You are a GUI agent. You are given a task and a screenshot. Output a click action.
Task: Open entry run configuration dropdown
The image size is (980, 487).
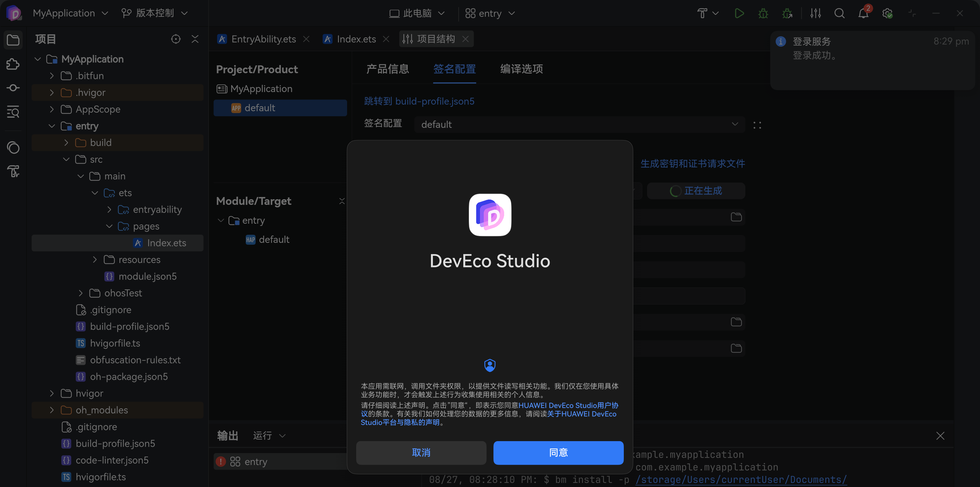pos(490,14)
